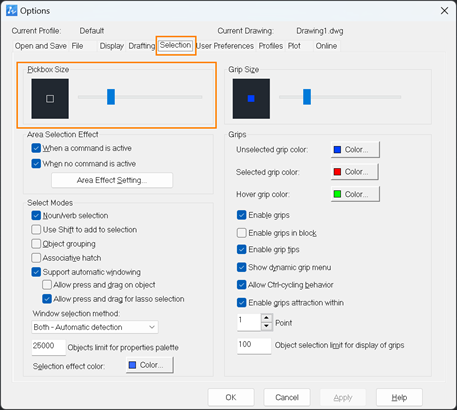Screen dimensions: 457x410
Task: Open the Unselected grip color picker
Action: 355,150
